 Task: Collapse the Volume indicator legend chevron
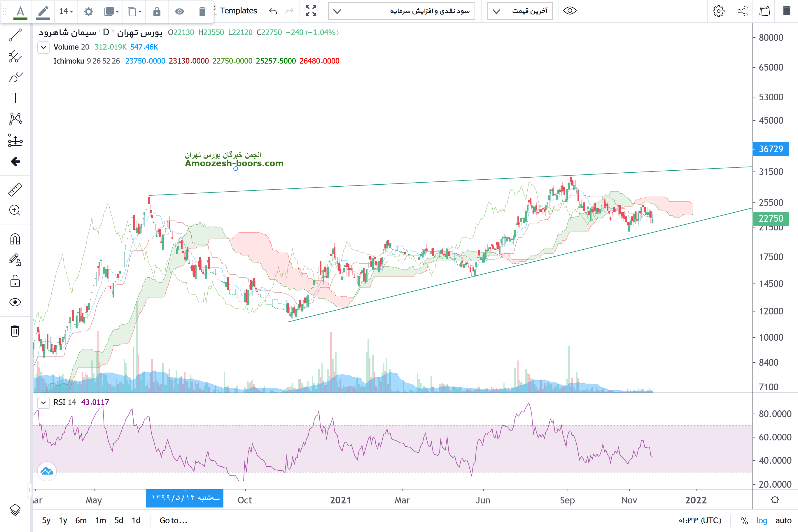tap(43, 47)
